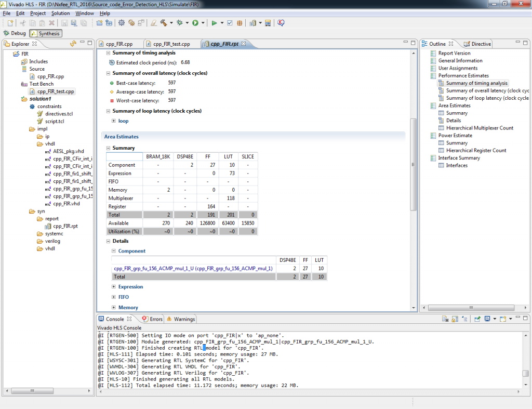Select AESL_pkg.vhd in Explorer tree
This screenshot has width=532, height=409.
click(x=68, y=151)
